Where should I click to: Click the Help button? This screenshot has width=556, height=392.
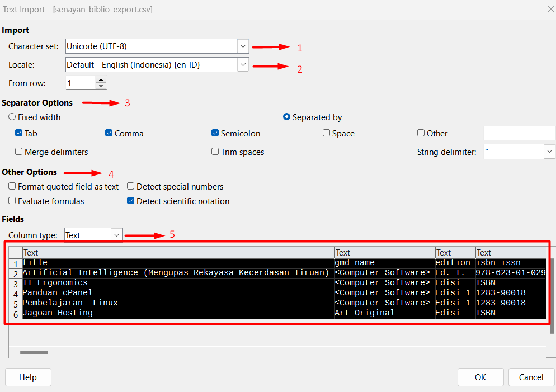pyautogui.click(x=28, y=377)
